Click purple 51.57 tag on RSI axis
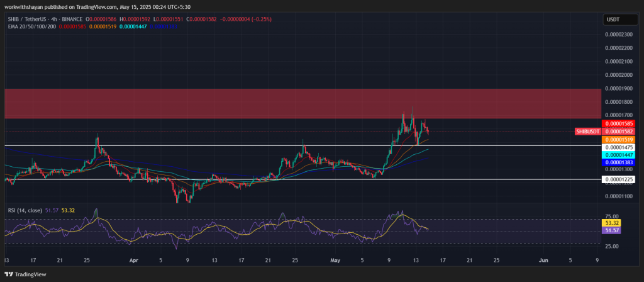The image size is (644, 282). pyautogui.click(x=611, y=230)
